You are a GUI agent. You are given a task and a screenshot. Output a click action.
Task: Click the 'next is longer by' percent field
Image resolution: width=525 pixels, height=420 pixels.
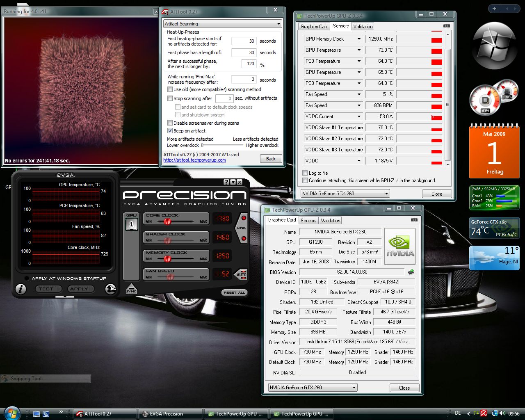pos(249,64)
